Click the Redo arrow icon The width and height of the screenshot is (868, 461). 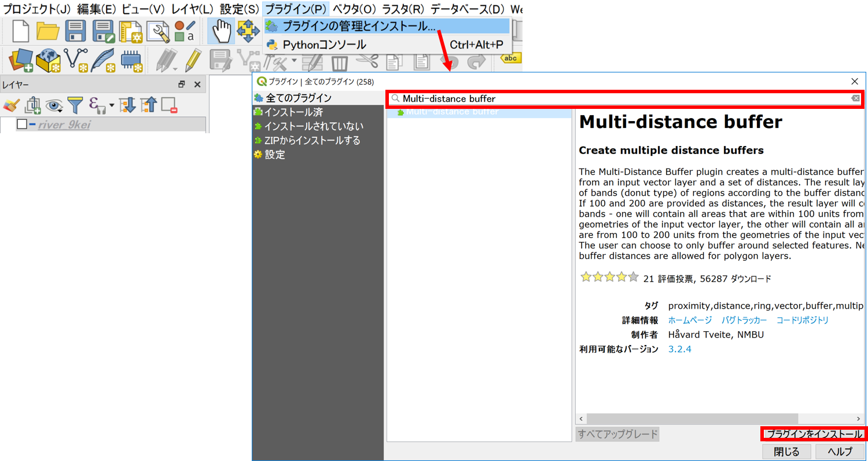click(477, 62)
